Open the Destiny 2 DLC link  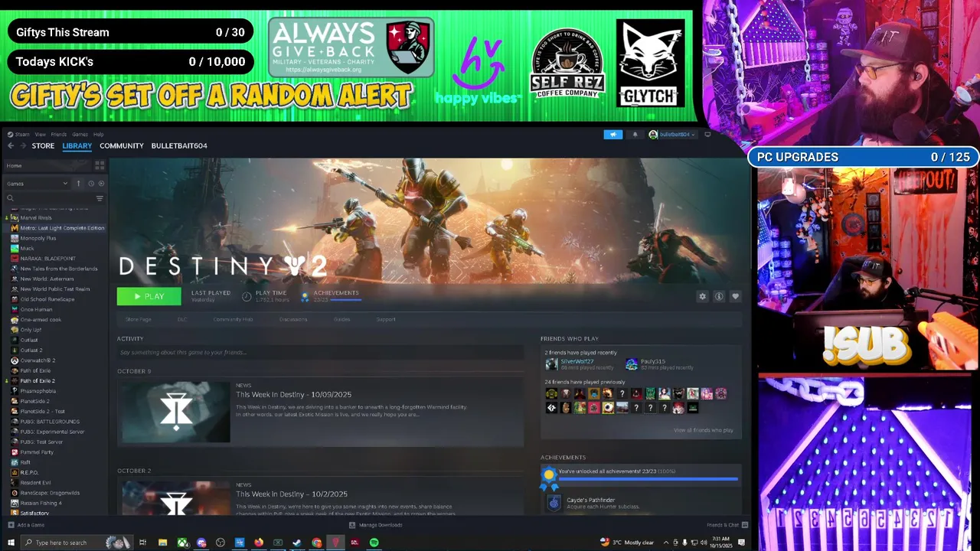[x=182, y=319]
